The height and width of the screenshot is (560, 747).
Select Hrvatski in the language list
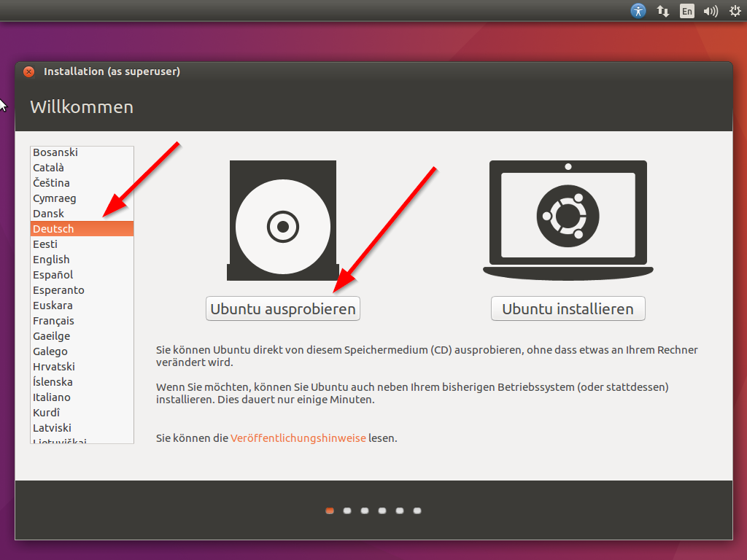click(x=82, y=367)
